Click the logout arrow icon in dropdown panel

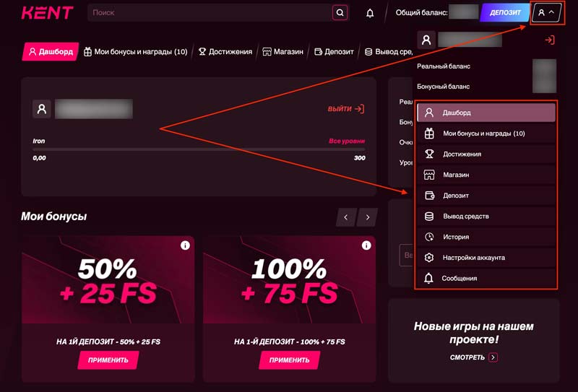pyautogui.click(x=549, y=40)
